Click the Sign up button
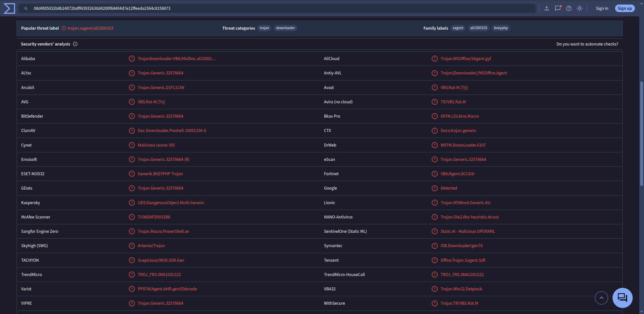This screenshot has height=314, width=644. click(x=625, y=8)
